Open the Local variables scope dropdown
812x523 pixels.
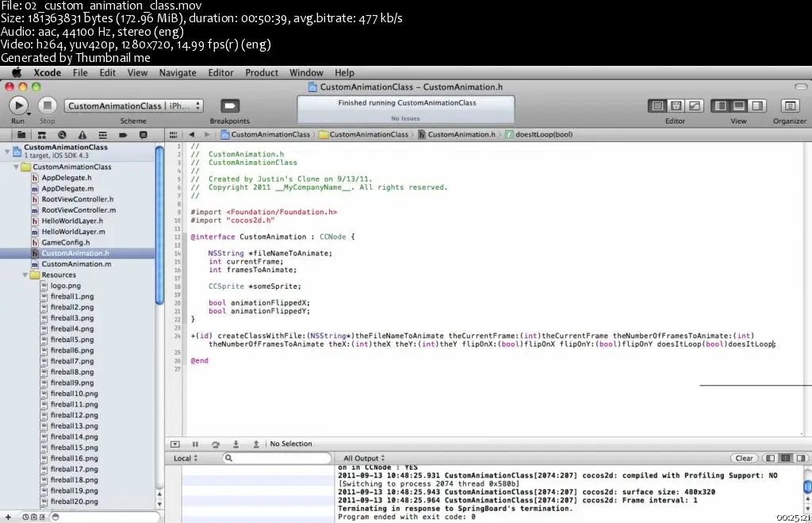186,459
